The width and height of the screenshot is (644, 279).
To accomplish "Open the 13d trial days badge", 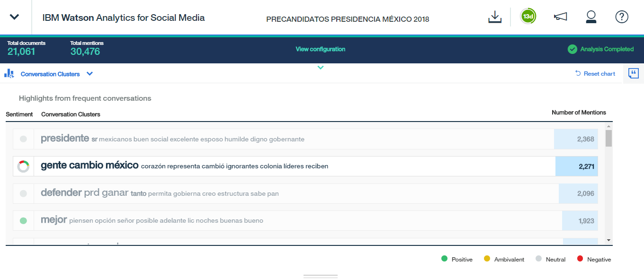I will 528,17.
